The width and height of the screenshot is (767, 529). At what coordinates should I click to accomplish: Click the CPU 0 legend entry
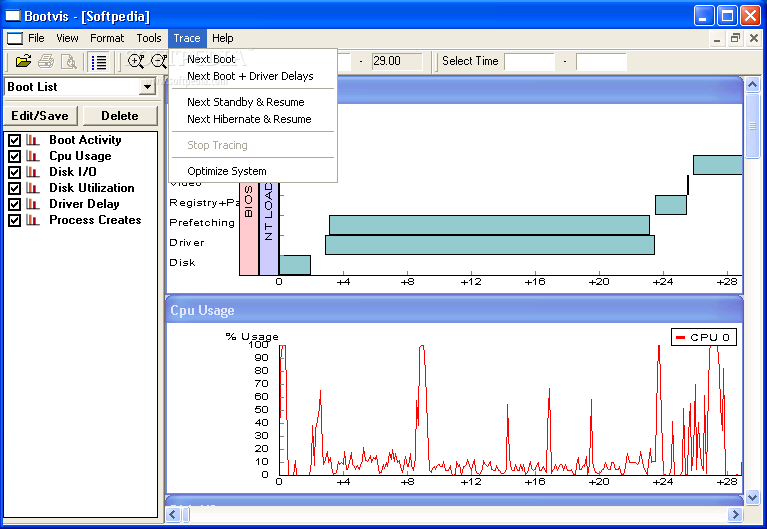tap(703, 337)
